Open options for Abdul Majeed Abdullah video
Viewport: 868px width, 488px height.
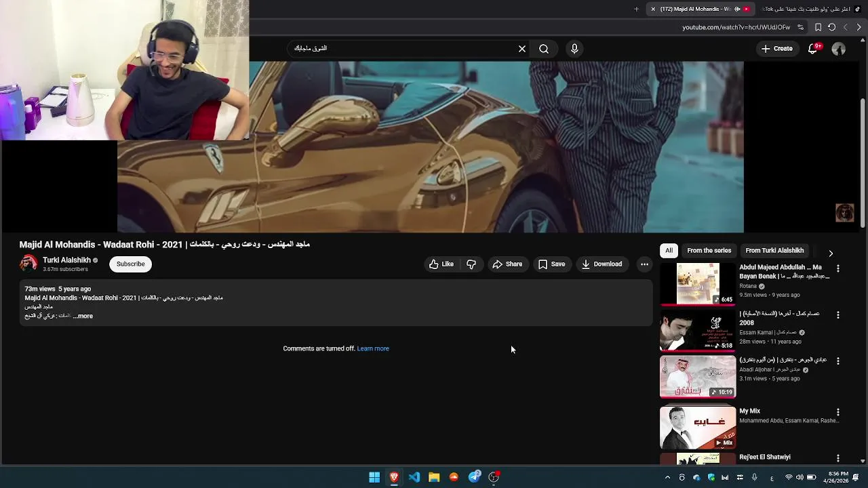(838, 269)
